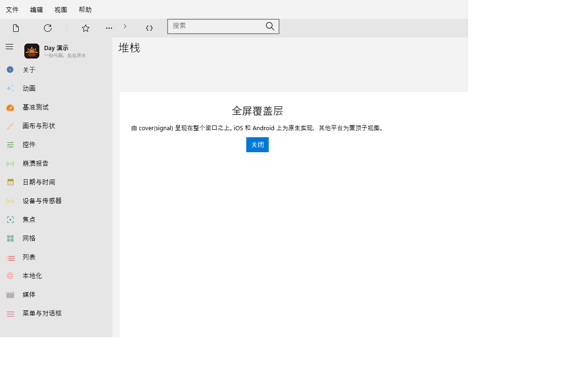This screenshot has height=392, width=588.
Task: Open 控件 sidebar item
Action: tap(56, 145)
